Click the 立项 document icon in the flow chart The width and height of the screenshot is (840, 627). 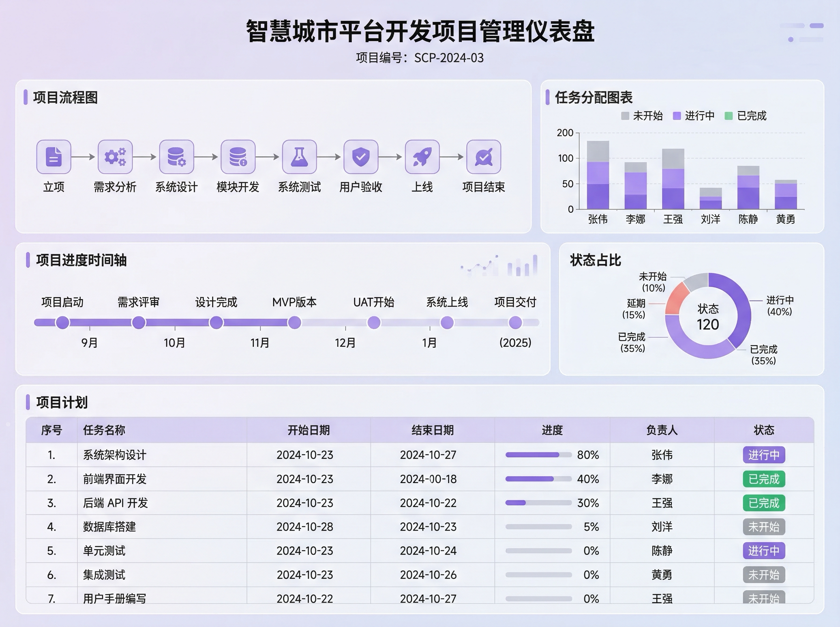pos(54,157)
